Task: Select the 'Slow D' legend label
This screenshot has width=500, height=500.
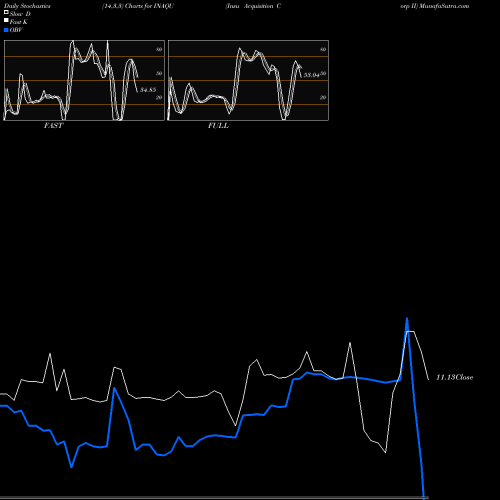Action: pos(20,14)
